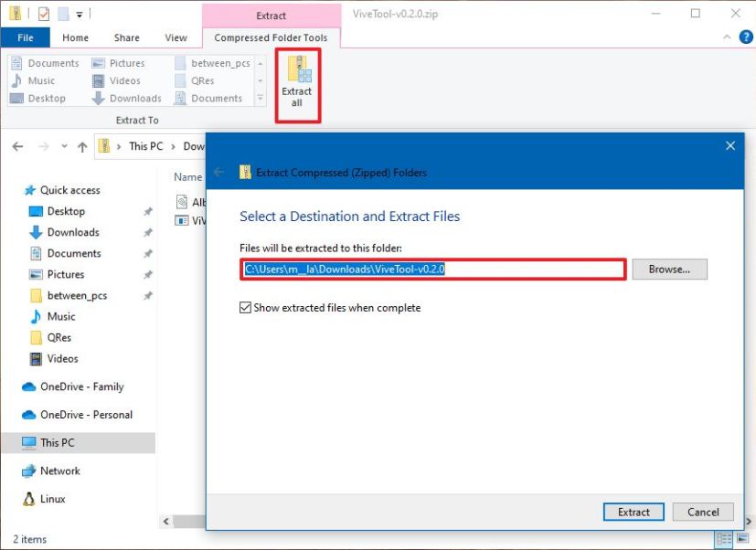
Task: Close the Extract dialog
Action: (730, 145)
